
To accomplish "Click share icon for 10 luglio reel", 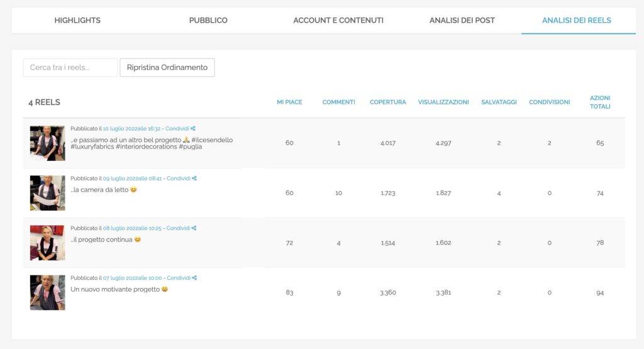I will click(x=194, y=128).
